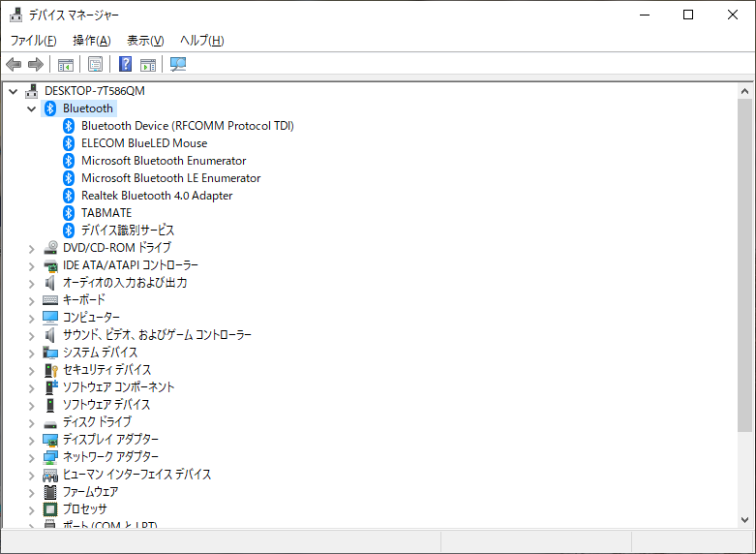Toggle the console tree pane icon
756x554 pixels.
pyautogui.click(x=66, y=64)
